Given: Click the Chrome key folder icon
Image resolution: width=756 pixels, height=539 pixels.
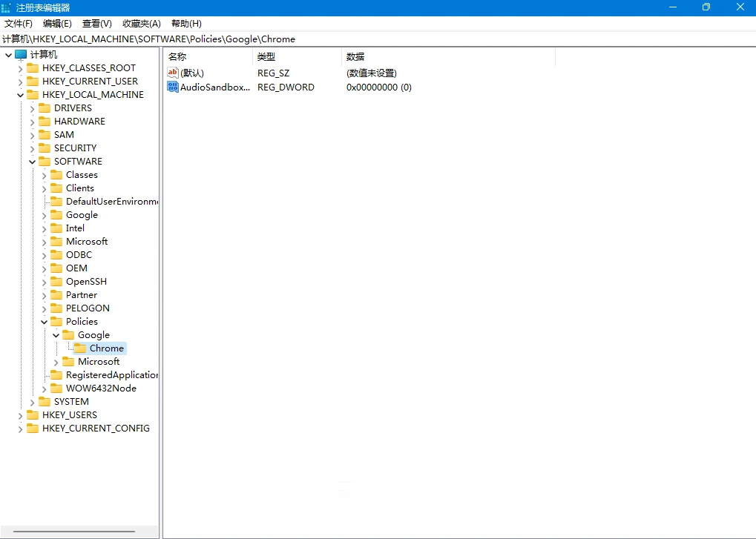Looking at the screenshot, I should [x=80, y=348].
